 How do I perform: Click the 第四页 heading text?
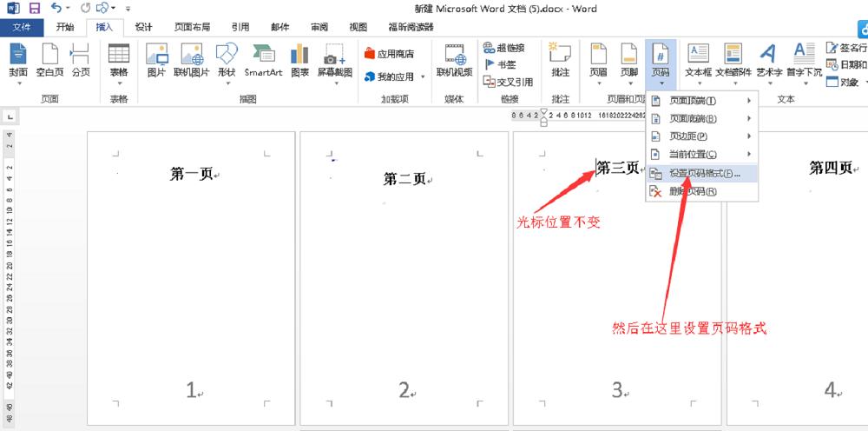[x=831, y=168]
